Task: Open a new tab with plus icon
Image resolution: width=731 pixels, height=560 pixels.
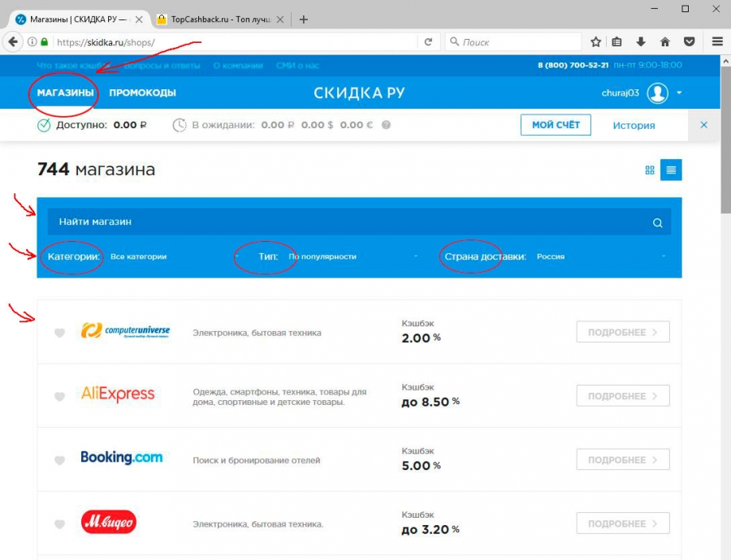Action: pos(304,19)
